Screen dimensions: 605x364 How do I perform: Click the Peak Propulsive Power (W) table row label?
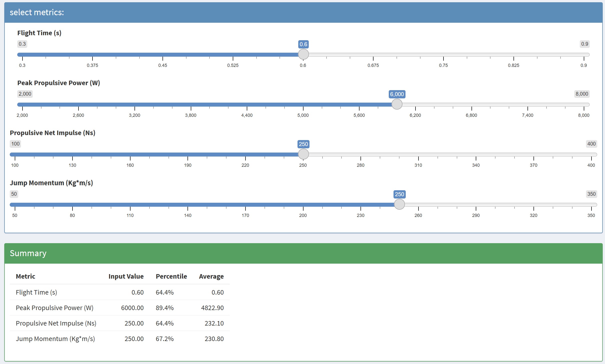pyautogui.click(x=54, y=308)
